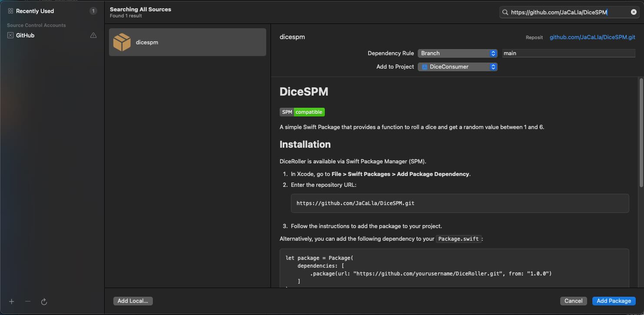
Task: Click the Add Local... button
Action: 133,301
